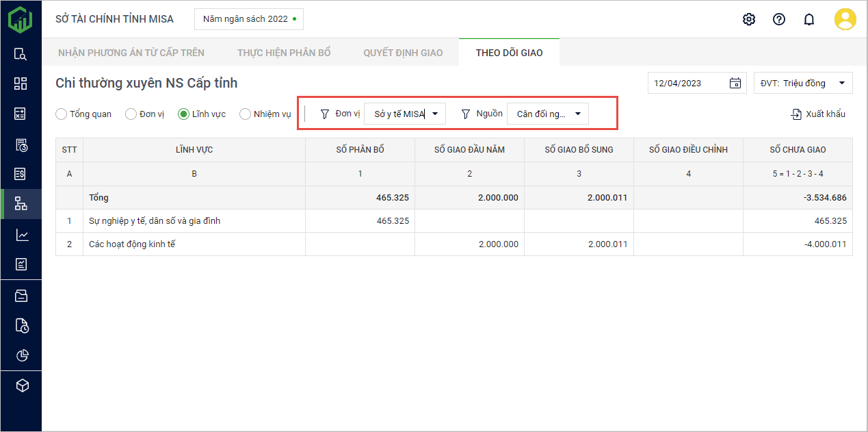Click the pie chart icon in sidebar
868x432 pixels.
click(21, 355)
